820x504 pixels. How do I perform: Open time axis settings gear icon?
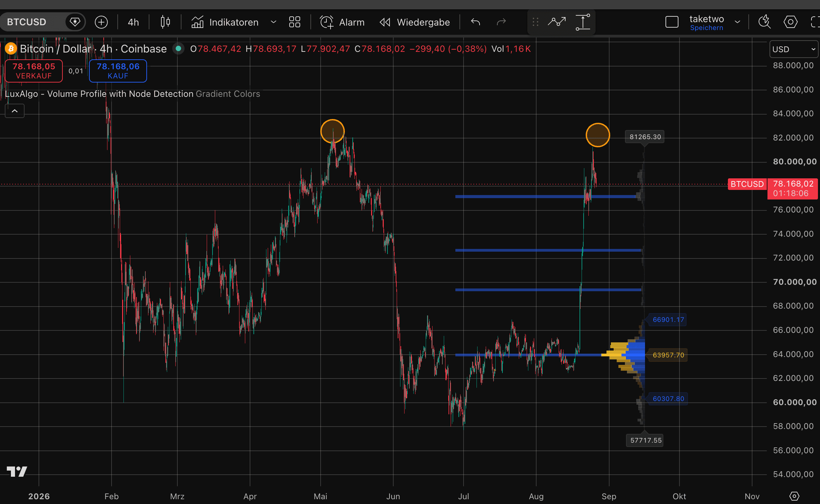794,496
